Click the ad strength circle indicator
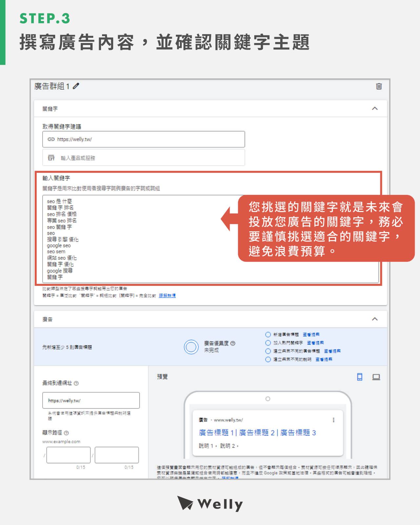This screenshot has height=525, width=420. click(x=191, y=347)
